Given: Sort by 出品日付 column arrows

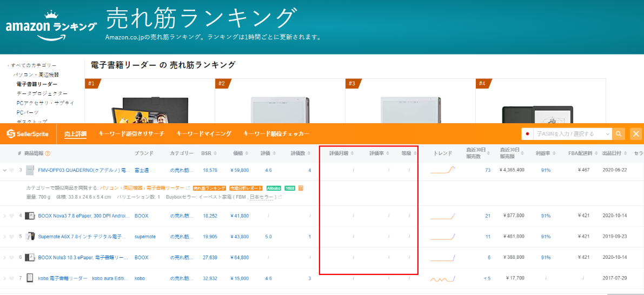Looking at the screenshot, I should [625, 153].
